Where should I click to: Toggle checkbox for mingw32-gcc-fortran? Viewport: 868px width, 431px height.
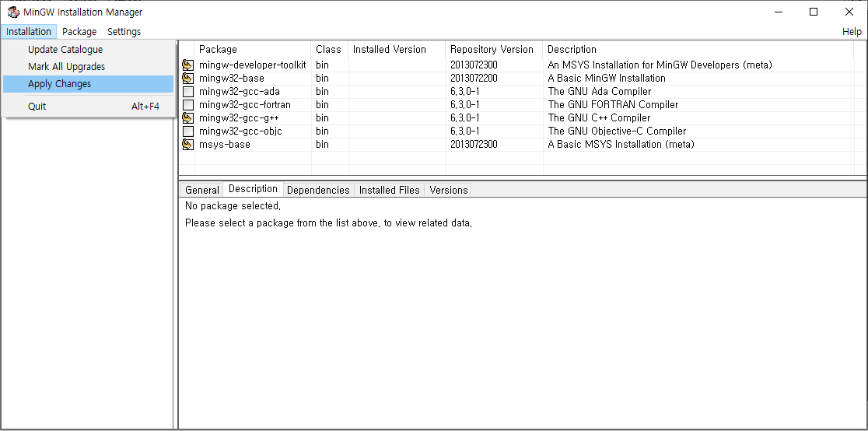pos(188,105)
